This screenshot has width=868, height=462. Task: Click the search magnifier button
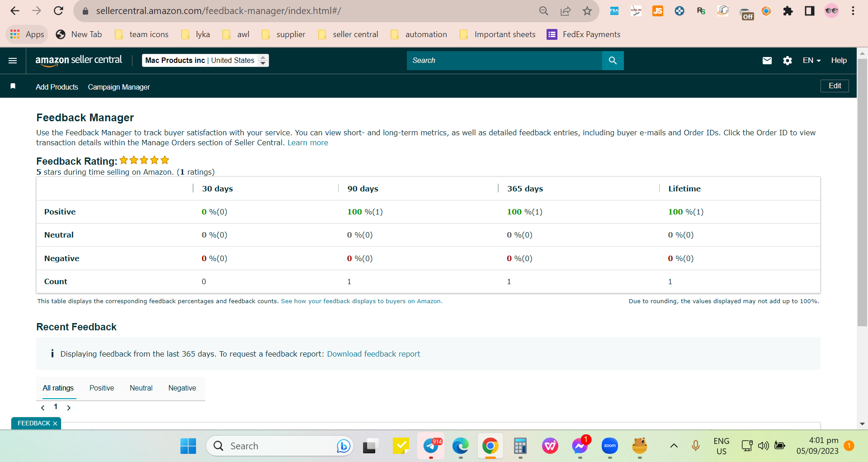tap(613, 61)
